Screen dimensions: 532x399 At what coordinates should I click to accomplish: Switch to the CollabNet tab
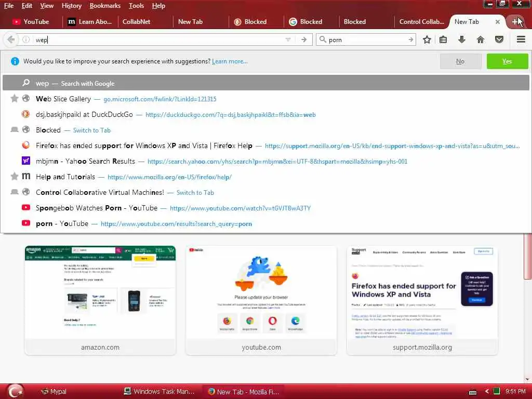coord(145,22)
